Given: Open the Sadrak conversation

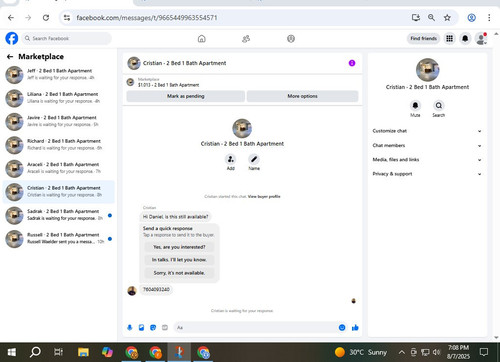Looking at the screenshot, I should click(x=58, y=215).
